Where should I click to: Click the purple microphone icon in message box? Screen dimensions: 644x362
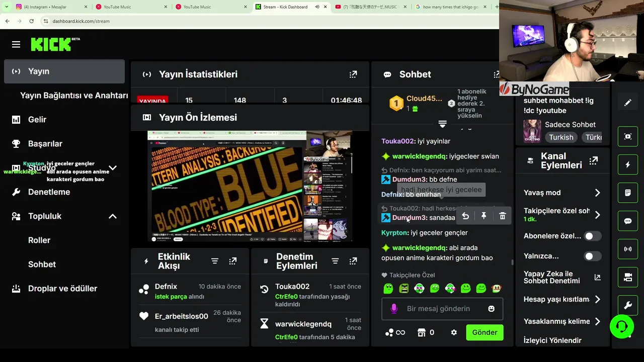pos(394,309)
